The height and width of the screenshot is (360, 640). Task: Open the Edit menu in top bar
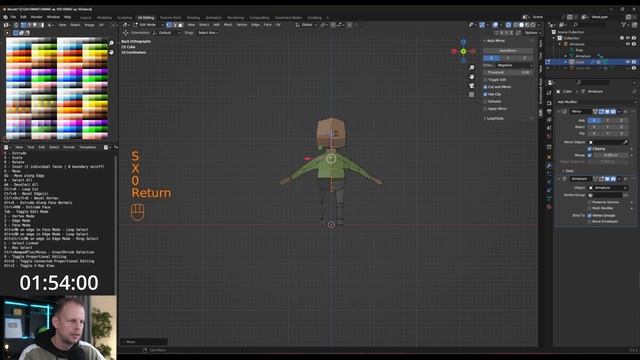(x=23, y=17)
